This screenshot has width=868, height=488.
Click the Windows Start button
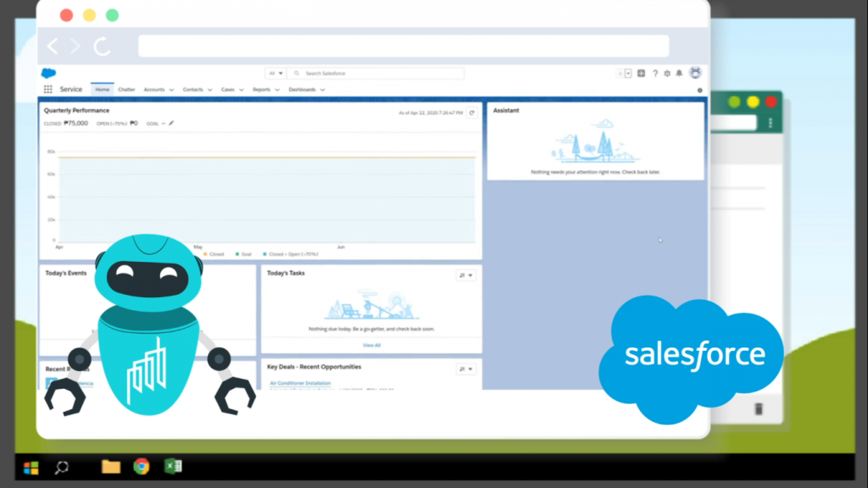[x=31, y=468]
